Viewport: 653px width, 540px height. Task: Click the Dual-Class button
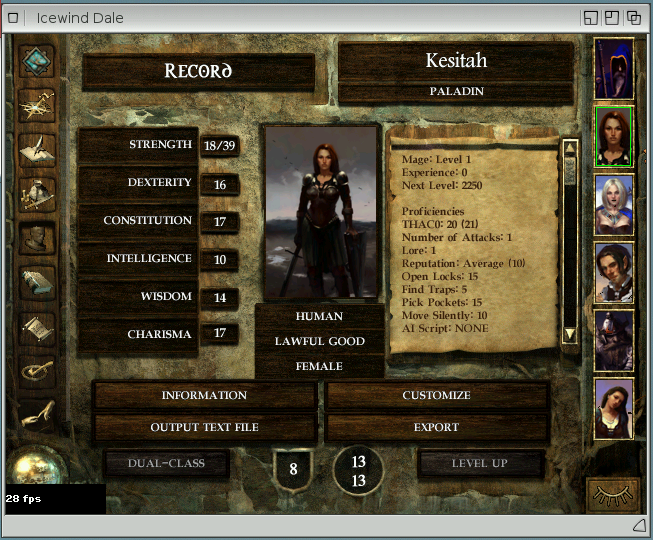click(x=166, y=464)
